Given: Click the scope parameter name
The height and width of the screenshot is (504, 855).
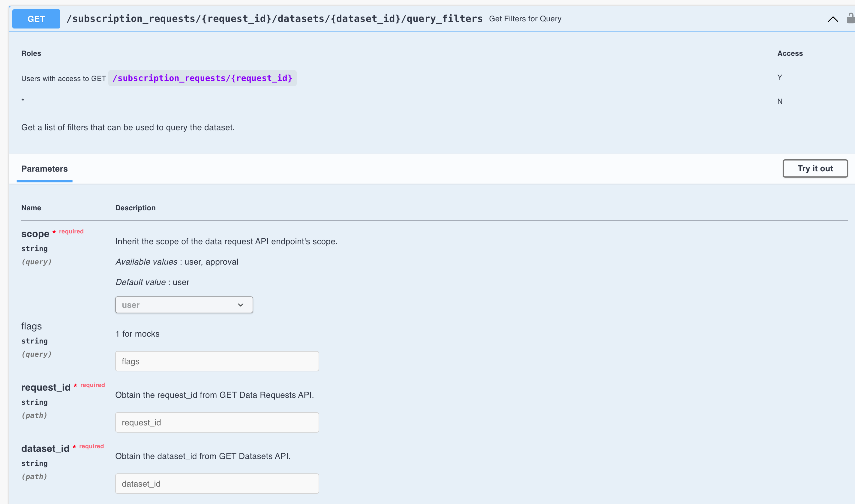Looking at the screenshot, I should [35, 234].
